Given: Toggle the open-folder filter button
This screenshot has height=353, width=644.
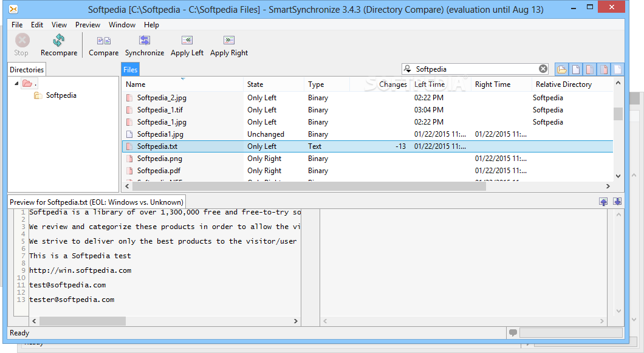Looking at the screenshot, I should (561, 69).
